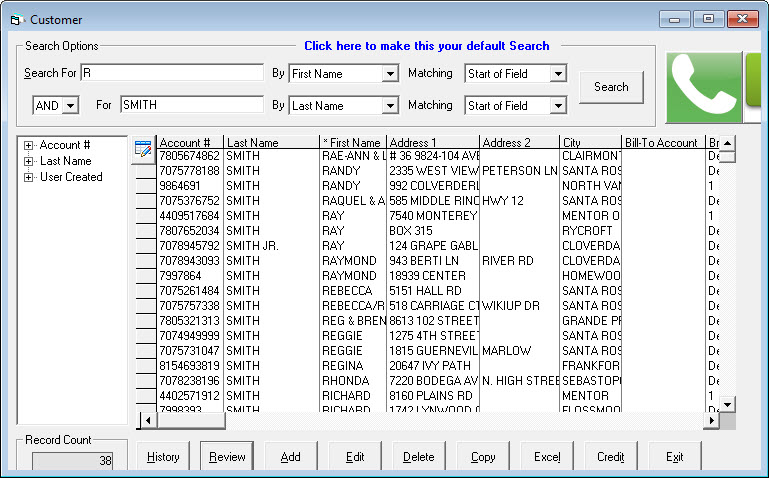
Task: Click the Edit button
Action: pos(355,457)
